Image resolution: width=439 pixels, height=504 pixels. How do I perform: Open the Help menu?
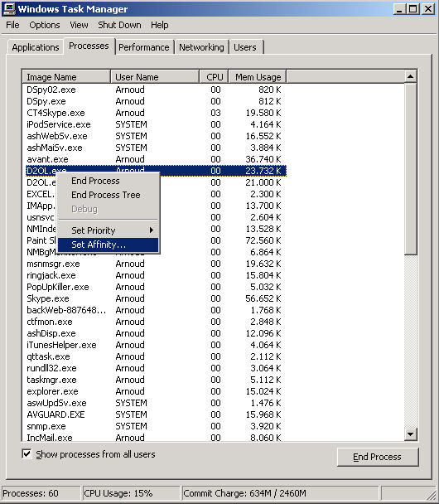(x=160, y=25)
